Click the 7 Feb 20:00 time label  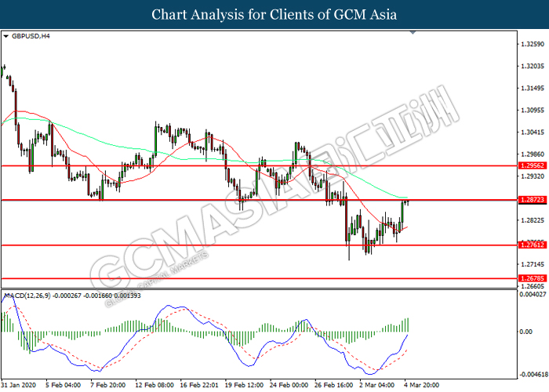point(108,385)
